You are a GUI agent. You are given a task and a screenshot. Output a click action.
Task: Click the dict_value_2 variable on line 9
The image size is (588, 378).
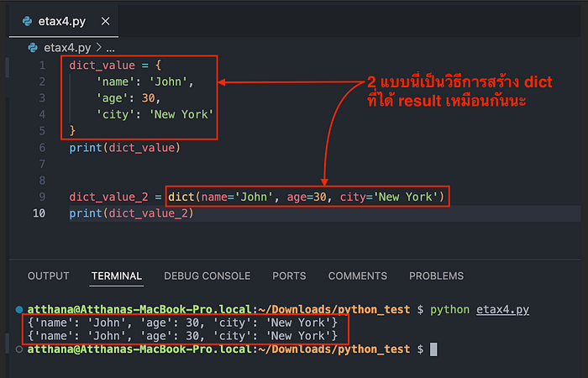click(x=108, y=197)
